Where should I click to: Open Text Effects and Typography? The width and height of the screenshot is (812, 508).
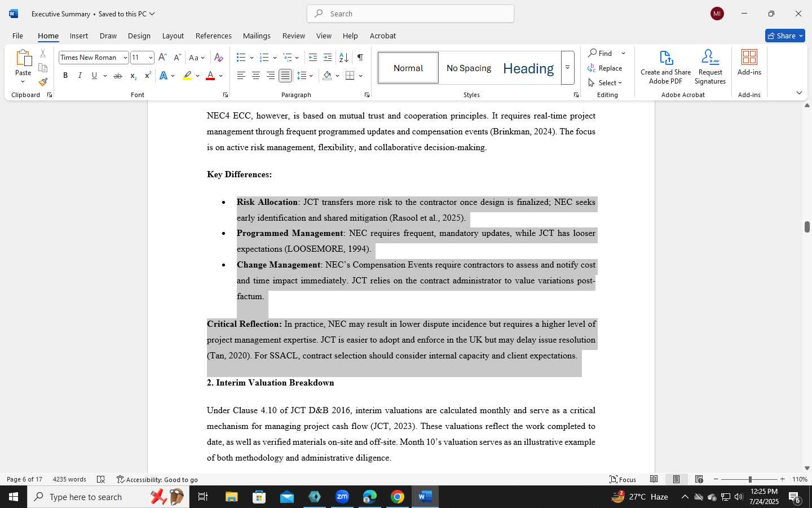(164, 76)
